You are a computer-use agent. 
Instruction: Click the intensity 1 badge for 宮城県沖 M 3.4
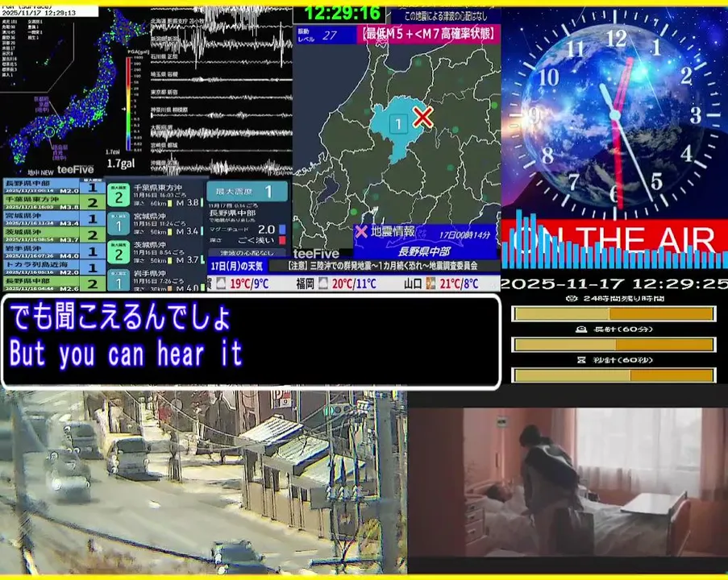point(119,224)
